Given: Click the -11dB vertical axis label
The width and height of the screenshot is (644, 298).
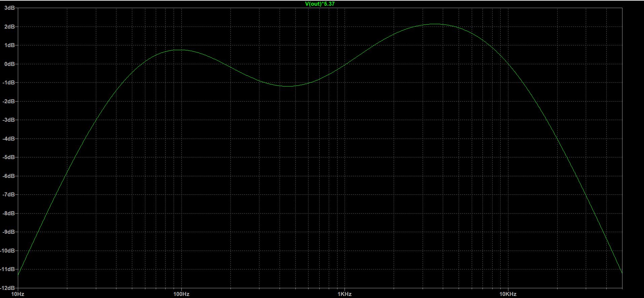Looking at the screenshot, I should click(x=7, y=269).
